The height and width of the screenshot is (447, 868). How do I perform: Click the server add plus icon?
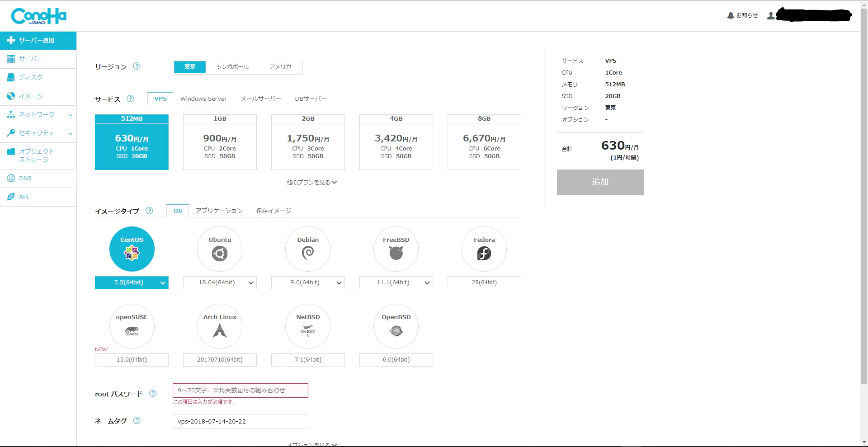tap(11, 41)
